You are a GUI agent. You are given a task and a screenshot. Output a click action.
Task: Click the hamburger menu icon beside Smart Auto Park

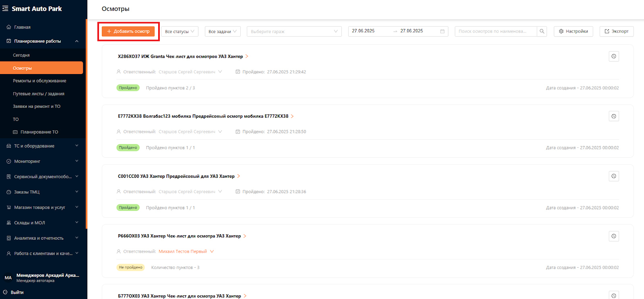(5, 8)
